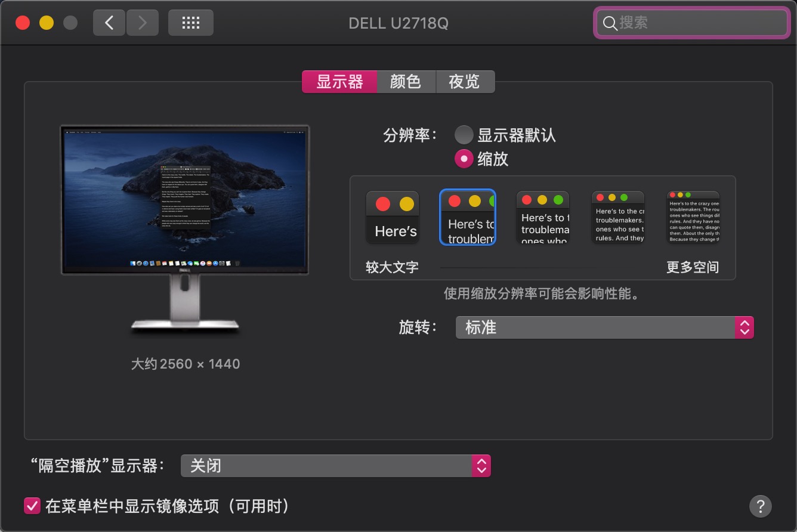Select the largest text scaling option
Screen dimensions: 797x532
[x=392, y=217]
